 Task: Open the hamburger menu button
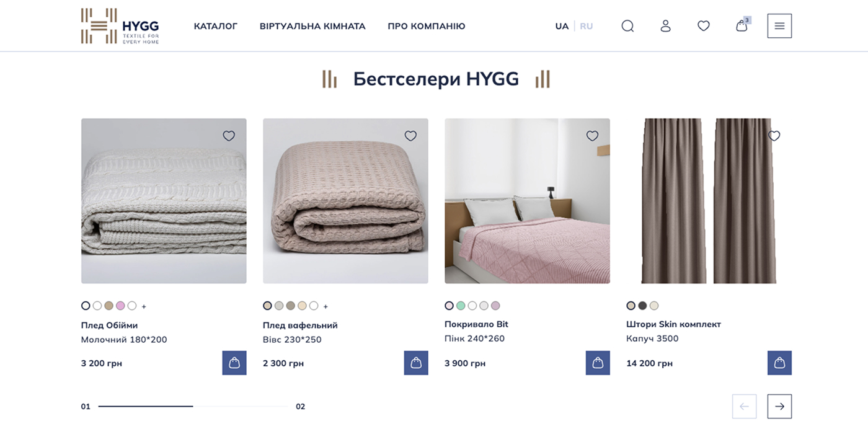(x=779, y=26)
